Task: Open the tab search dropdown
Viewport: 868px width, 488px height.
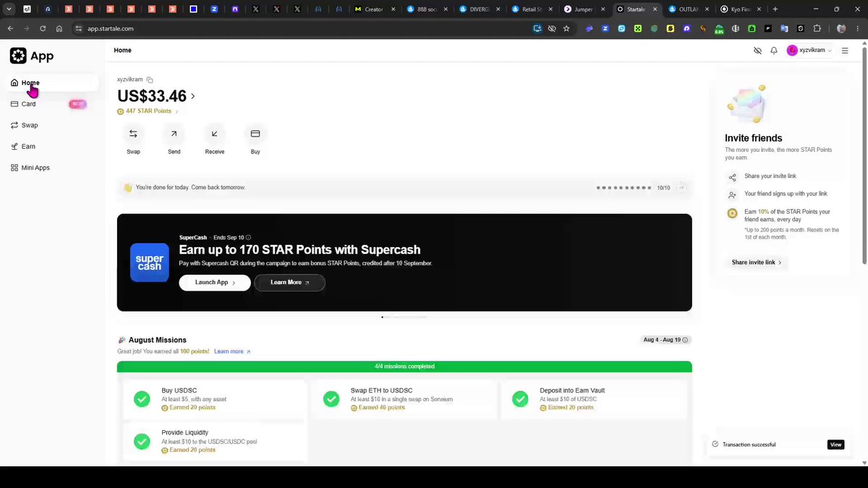Action: (9, 9)
